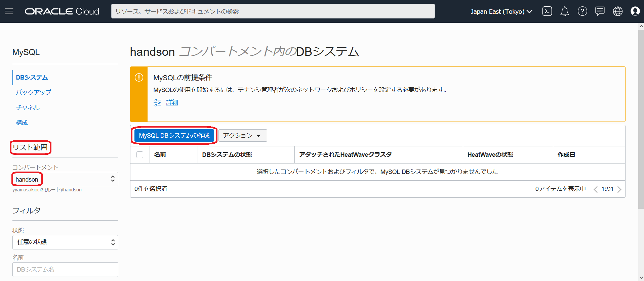The height and width of the screenshot is (281, 644).
Task: Open the language globe menu
Action: point(618,11)
